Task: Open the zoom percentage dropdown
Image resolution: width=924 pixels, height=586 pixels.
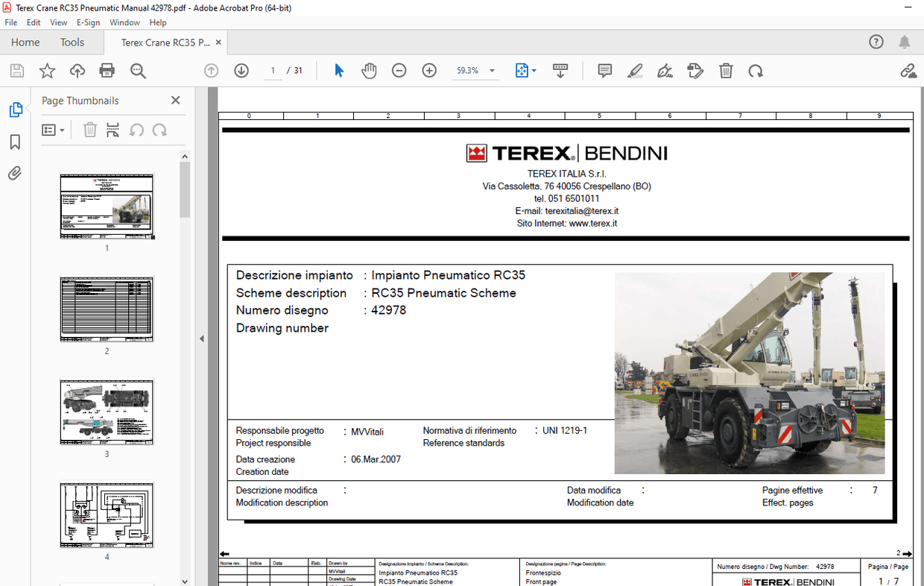Action: coord(491,70)
